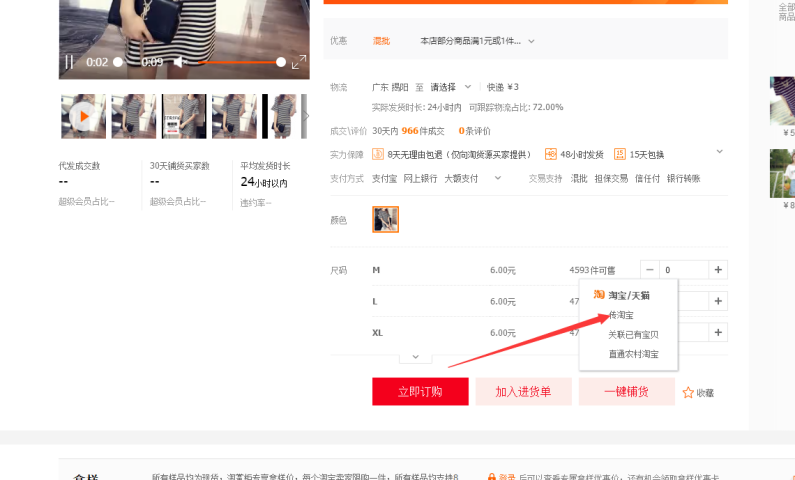Decrease quantity for size M
The height and width of the screenshot is (480, 795).
coord(649,270)
